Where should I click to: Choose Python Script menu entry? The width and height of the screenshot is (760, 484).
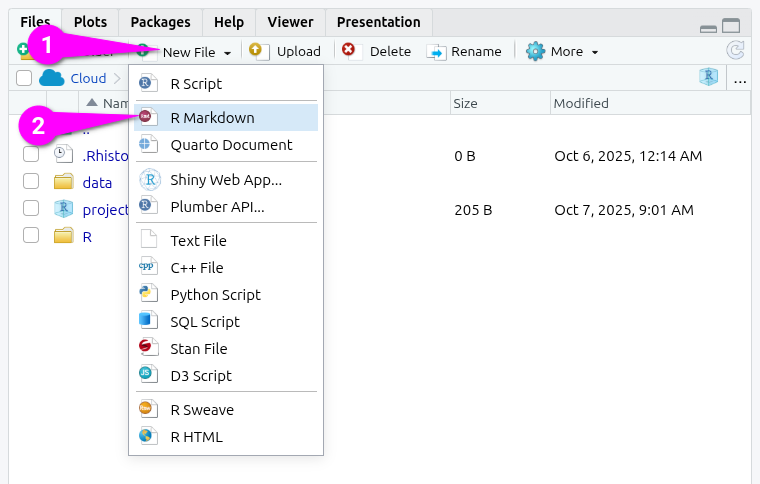point(226,295)
